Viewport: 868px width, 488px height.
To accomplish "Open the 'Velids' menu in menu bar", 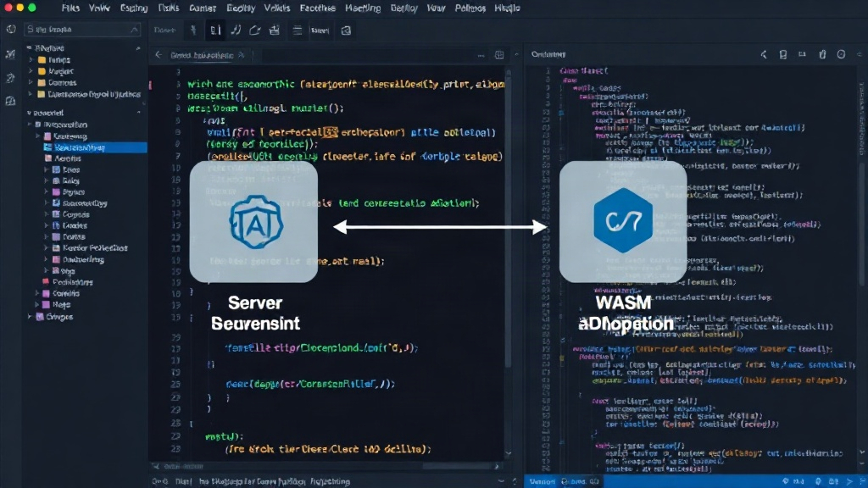I will click(277, 8).
